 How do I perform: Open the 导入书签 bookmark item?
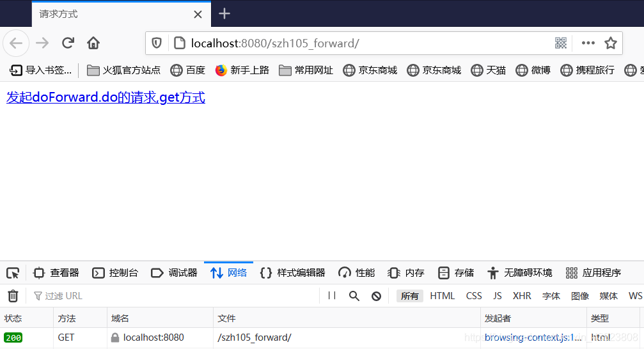click(40, 70)
